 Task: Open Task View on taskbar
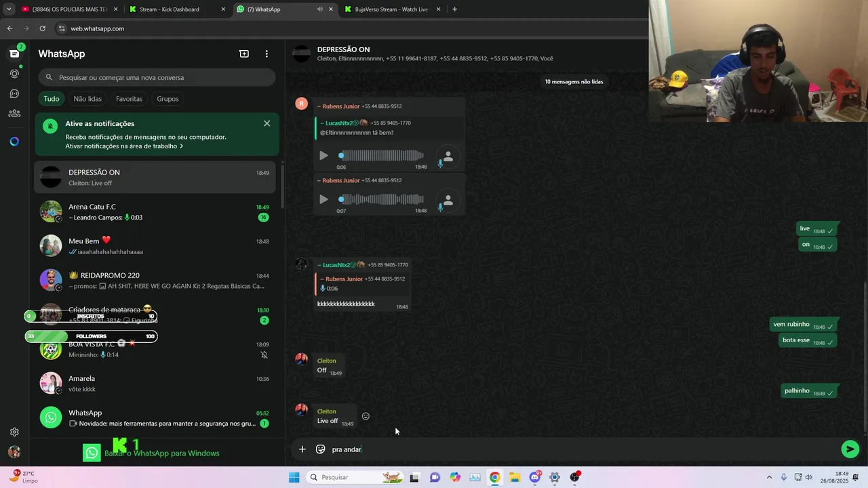(414, 477)
